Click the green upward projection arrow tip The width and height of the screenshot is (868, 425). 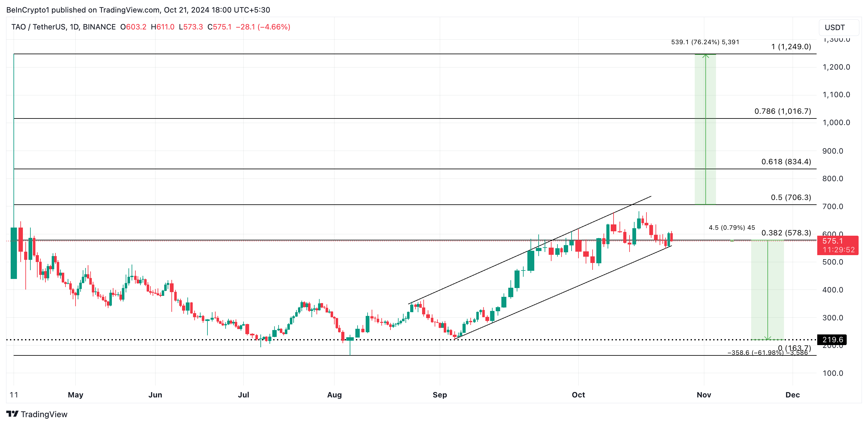pyautogui.click(x=705, y=55)
